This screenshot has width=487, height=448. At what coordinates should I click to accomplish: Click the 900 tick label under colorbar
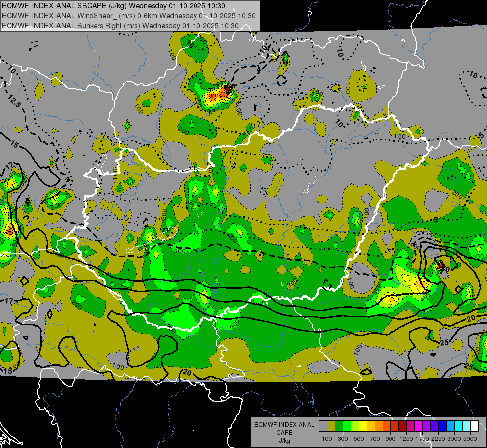click(390, 439)
